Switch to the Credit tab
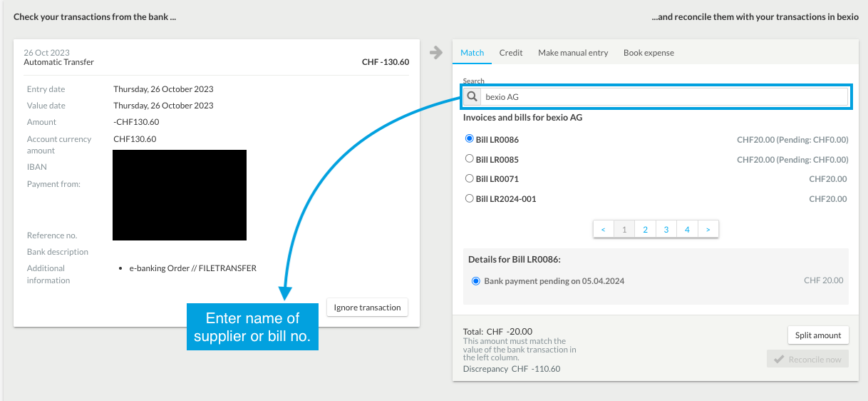Viewport: 868px width, 401px height. point(511,53)
